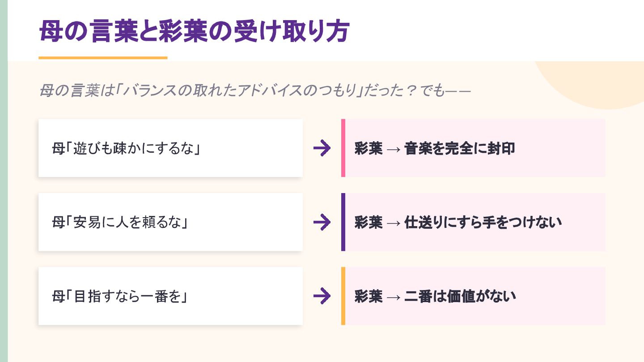Click the arrow icon beside 安易に人を頼るな
The width and height of the screenshot is (644, 362).
pos(322,222)
